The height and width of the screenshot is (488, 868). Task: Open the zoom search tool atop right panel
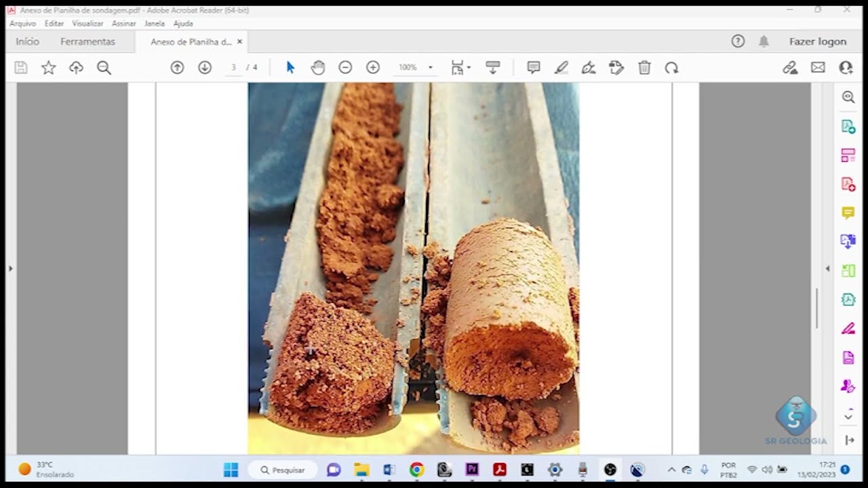click(848, 97)
